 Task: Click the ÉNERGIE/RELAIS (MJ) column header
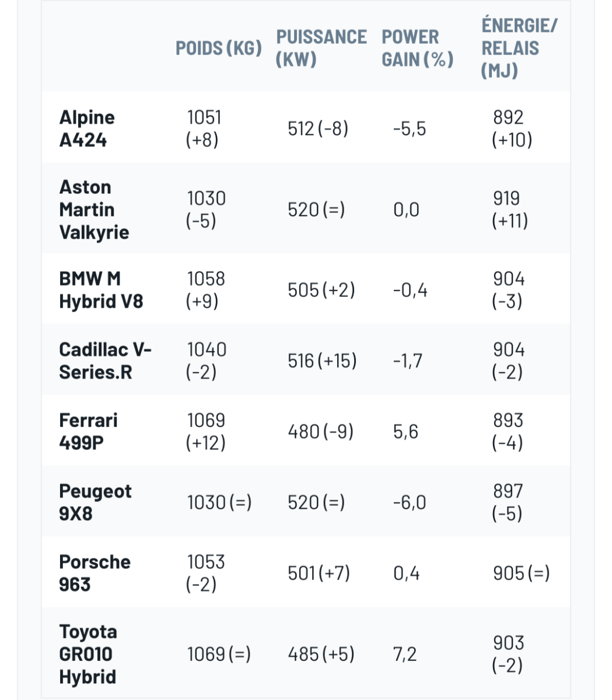click(x=519, y=48)
